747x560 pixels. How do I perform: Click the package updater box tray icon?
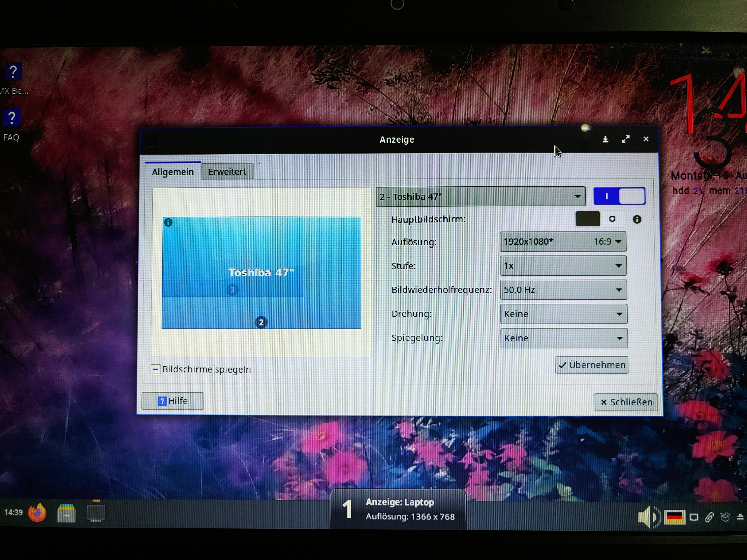click(x=725, y=517)
